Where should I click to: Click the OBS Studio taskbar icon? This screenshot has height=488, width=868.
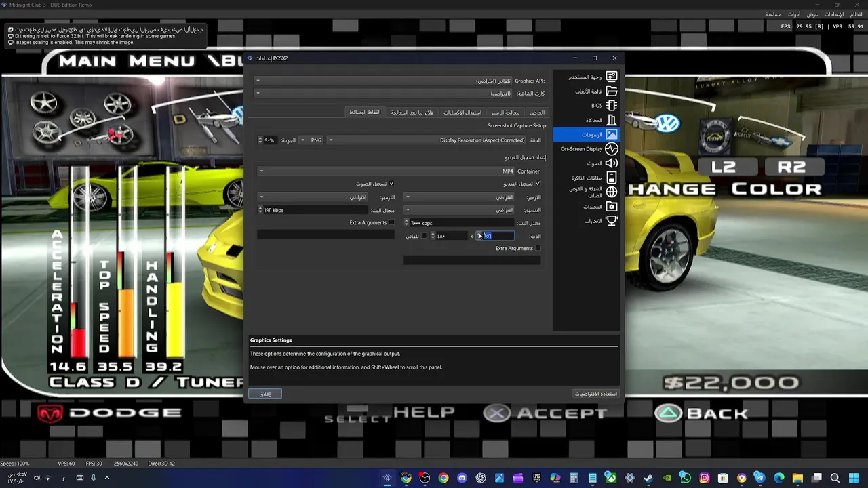click(x=425, y=478)
